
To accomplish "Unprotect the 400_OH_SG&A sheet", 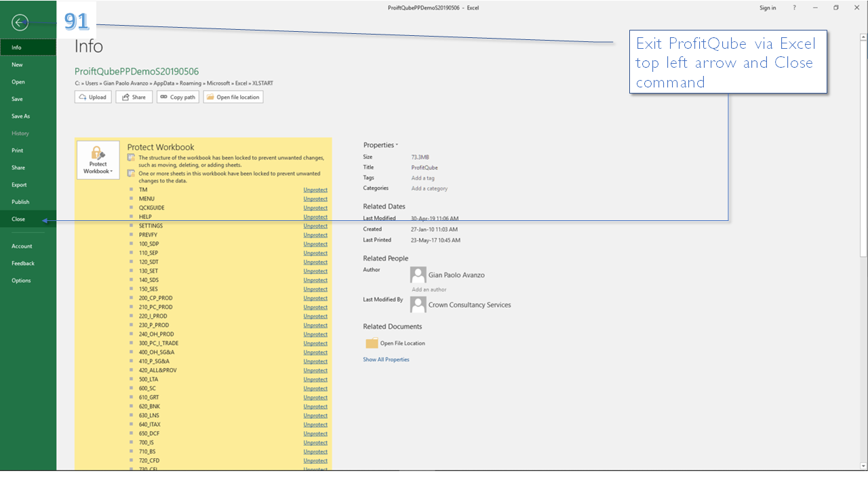I will pos(315,352).
